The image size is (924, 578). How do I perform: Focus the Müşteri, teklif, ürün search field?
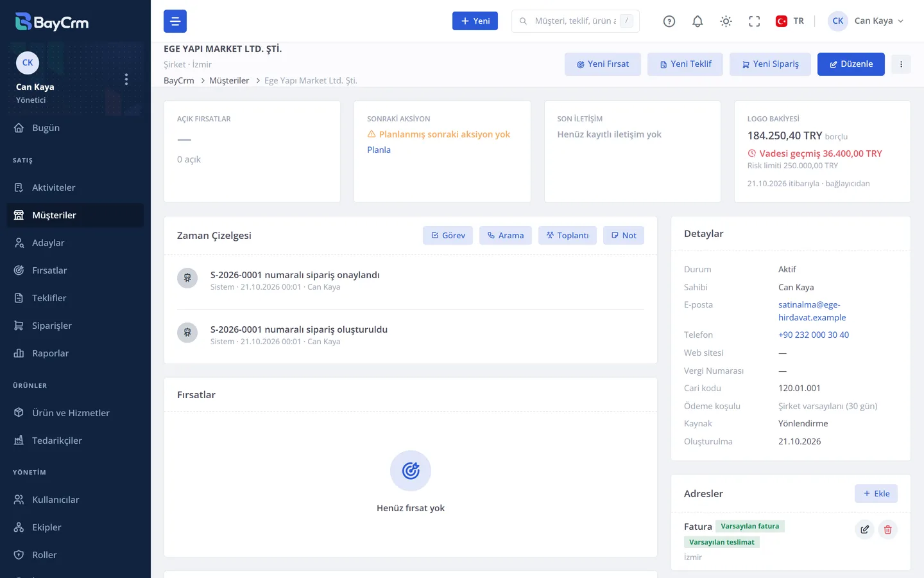[576, 21]
